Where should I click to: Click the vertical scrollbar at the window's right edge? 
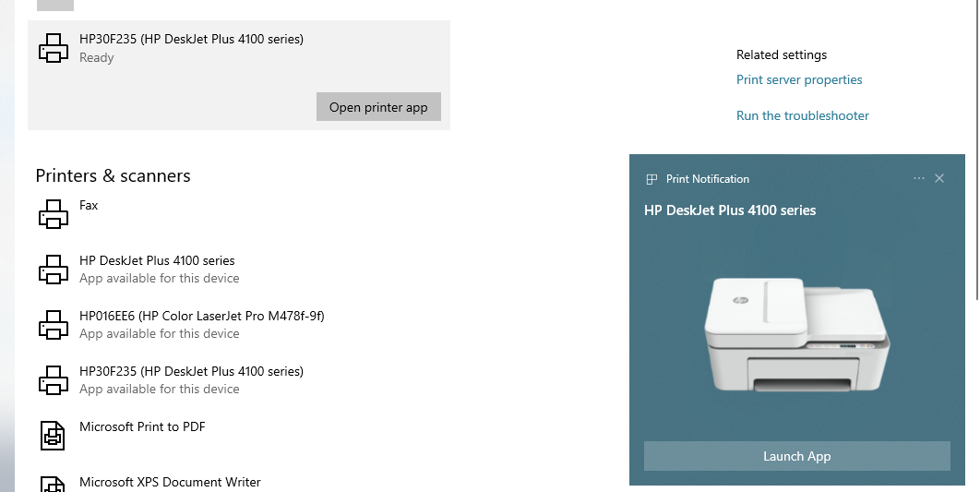click(977, 150)
